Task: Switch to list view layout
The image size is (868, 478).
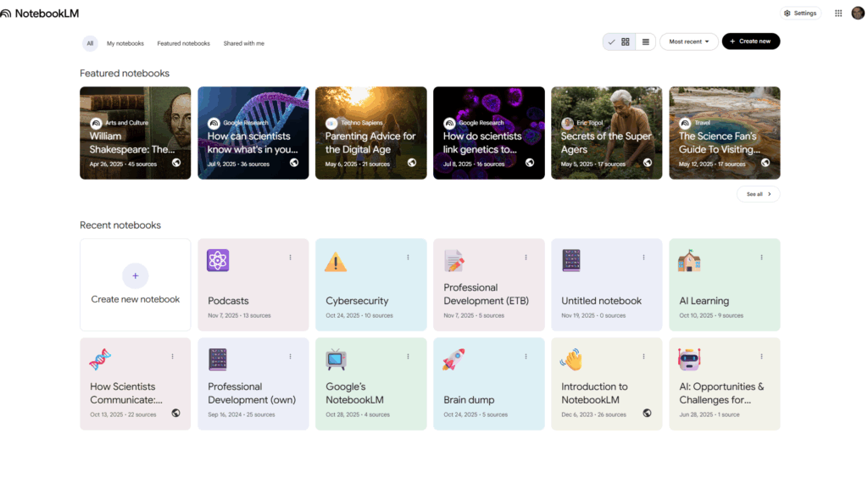Action: point(645,42)
